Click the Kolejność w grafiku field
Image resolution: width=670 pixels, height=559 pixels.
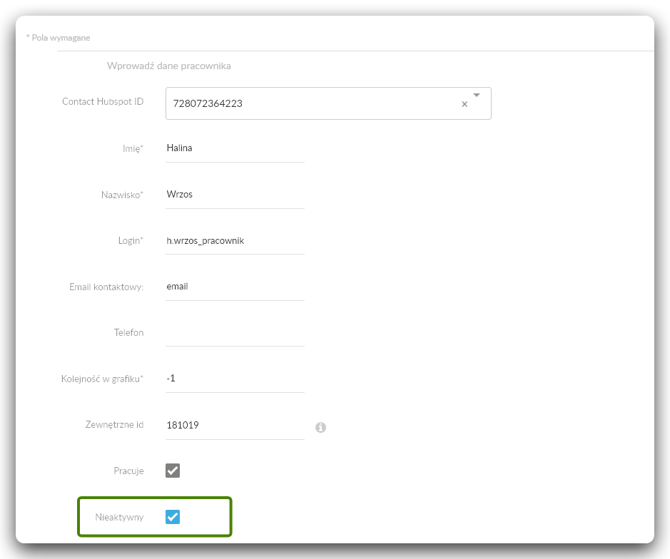pyautogui.click(x=235, y=379)
